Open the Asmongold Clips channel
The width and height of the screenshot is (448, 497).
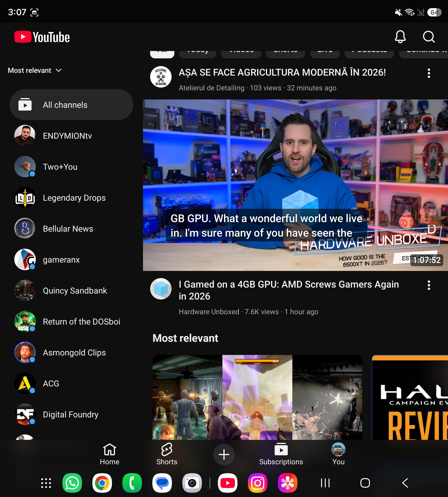(x=71, y=353)
